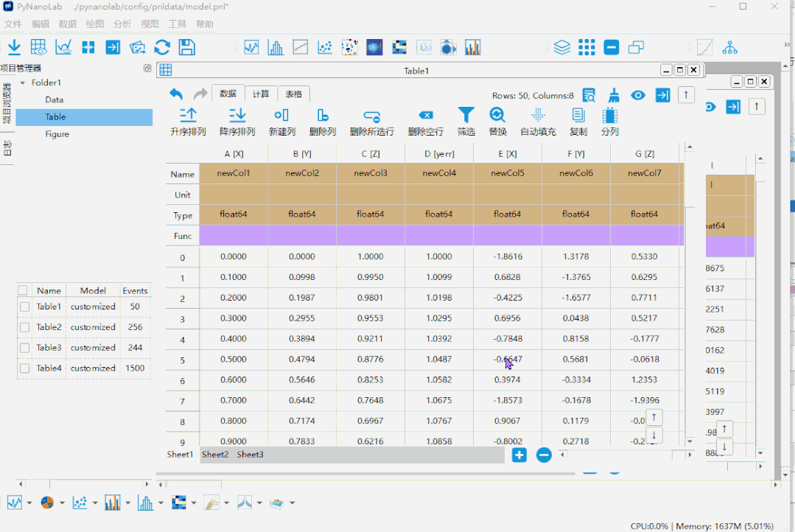Open dropdown arrow beside bottom pie chart icon
The width and height of the screenshot is (795, 532).
62,503
